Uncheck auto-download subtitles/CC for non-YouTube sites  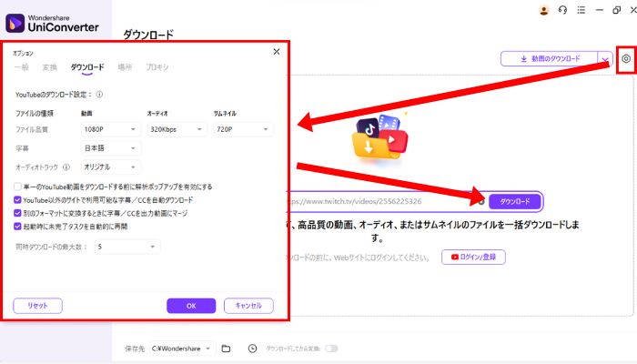(x=17, y=200)
